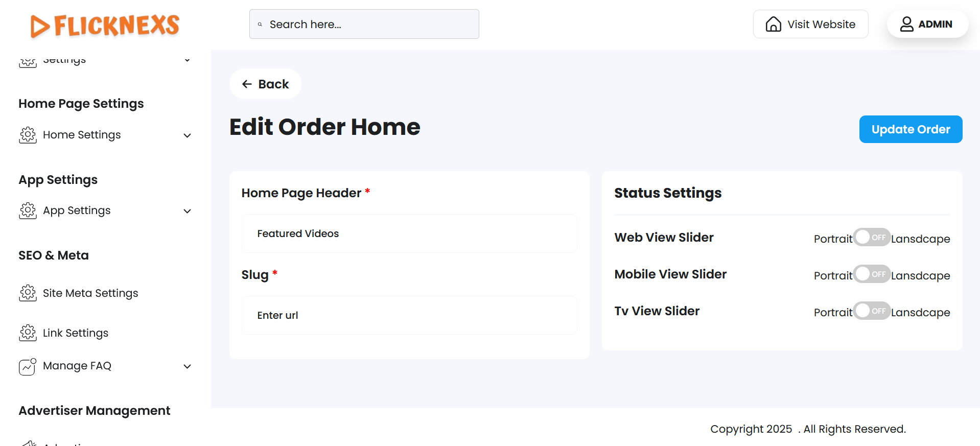980x446 pixels.
Task: Open Link Settings menu item
Action: pos(76,333)
